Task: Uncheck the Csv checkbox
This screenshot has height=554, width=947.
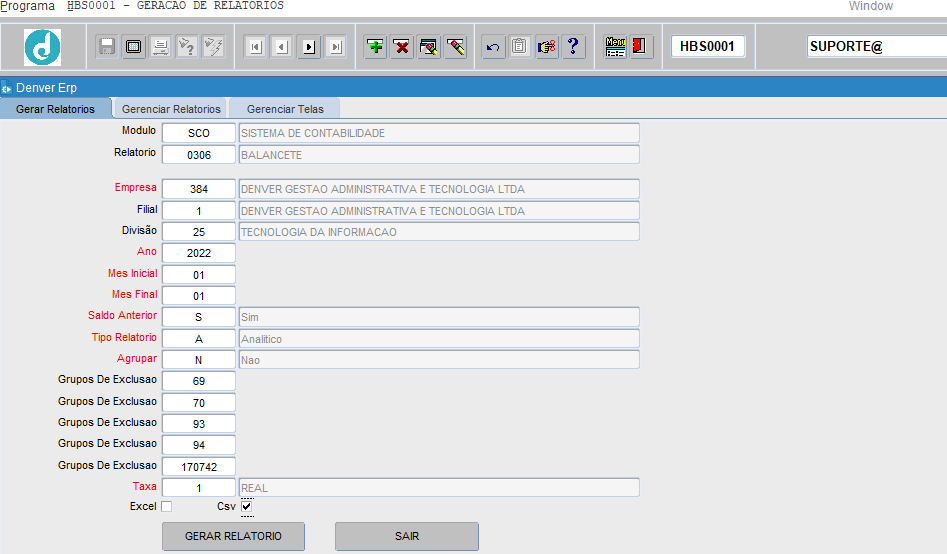Action: point(246,506)
